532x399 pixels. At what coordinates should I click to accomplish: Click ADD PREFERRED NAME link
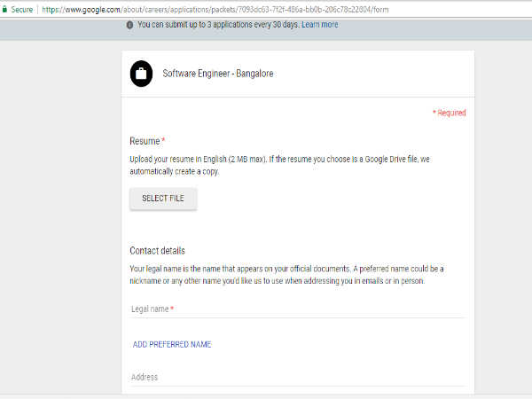(172, 344)
